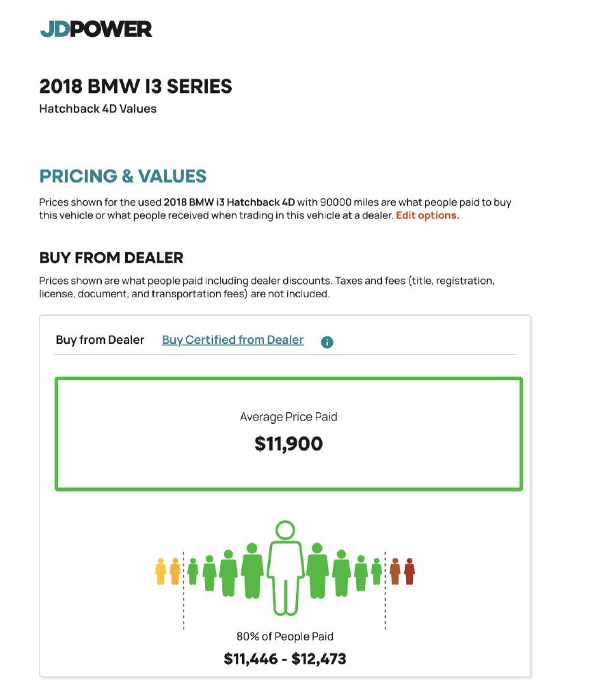Click the large green figure right of center
The width and height of the screenshot is (592, 700).
(x=317, y=571)
